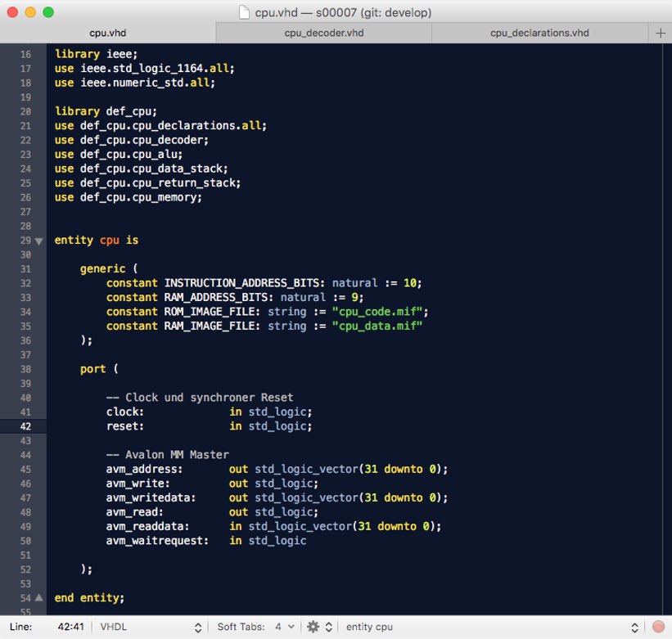Add a new tab with plus button
Viewport: 672px width, 639px height.
661,33
